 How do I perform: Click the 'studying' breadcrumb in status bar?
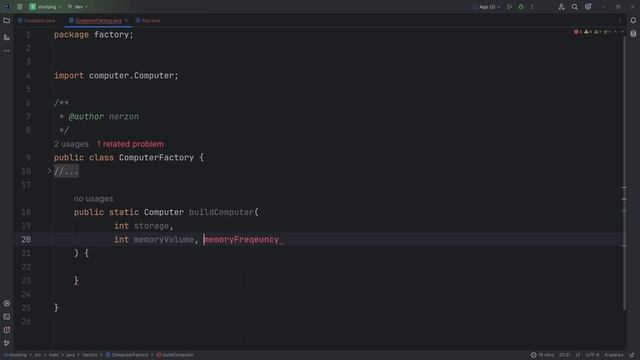[16, 355]
